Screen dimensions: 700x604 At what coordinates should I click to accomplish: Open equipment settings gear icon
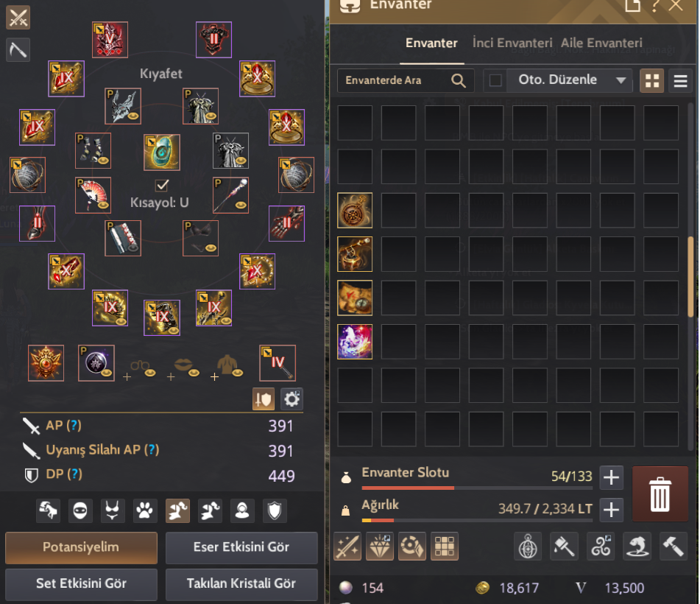click(291, 399)
